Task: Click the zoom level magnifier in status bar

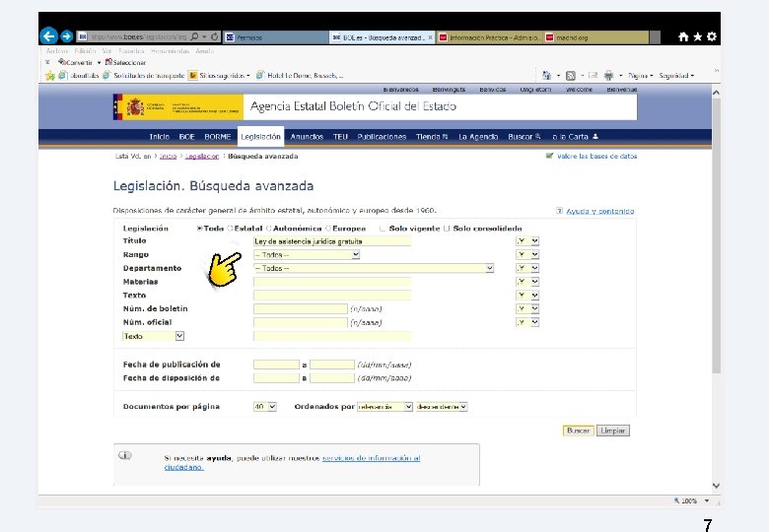Action: pos(676,500)
